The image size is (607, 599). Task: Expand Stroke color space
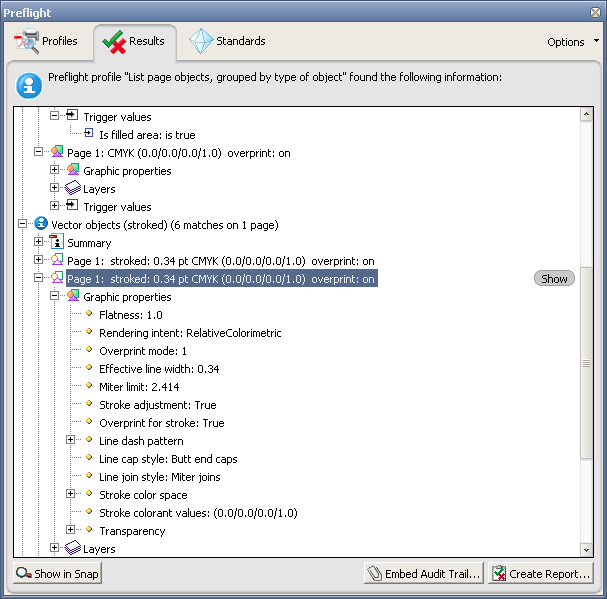click(x=70, y=493)
